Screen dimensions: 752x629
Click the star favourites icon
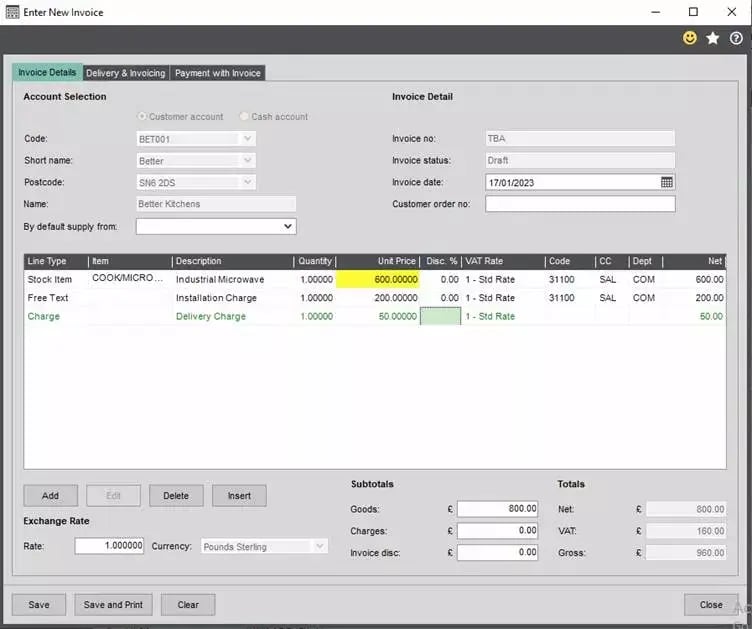tap(713, 38)
